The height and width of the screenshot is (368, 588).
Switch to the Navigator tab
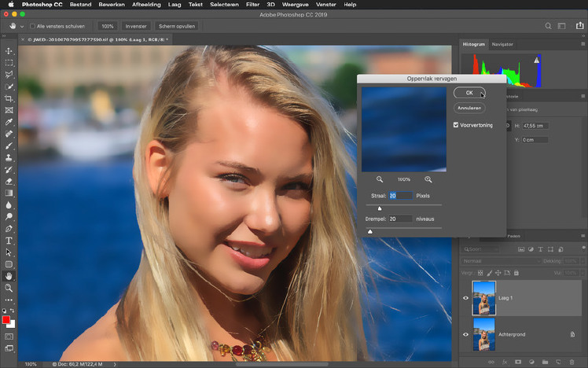click(x=502, y=44)
